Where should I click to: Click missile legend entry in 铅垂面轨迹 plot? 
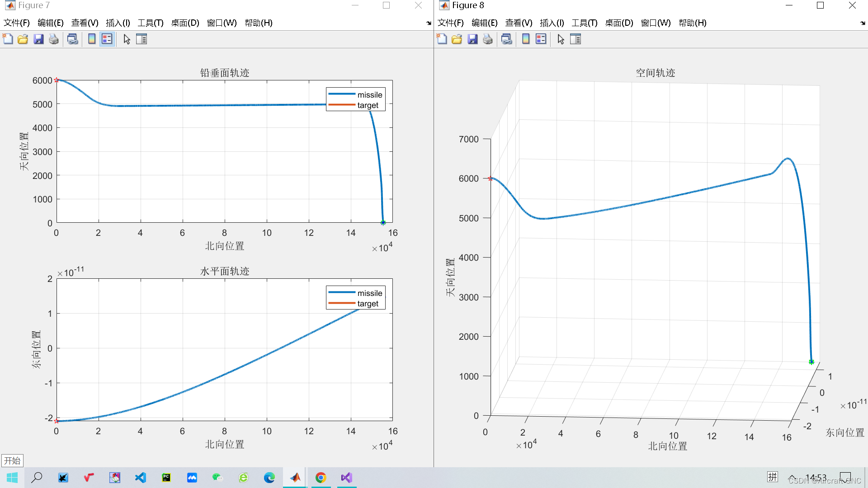coord(369,95)
